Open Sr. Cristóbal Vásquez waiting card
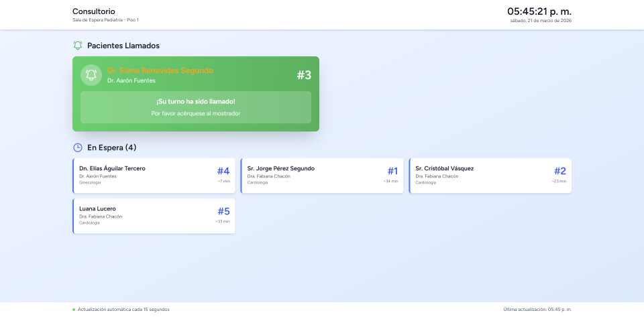 pos(490,176)
